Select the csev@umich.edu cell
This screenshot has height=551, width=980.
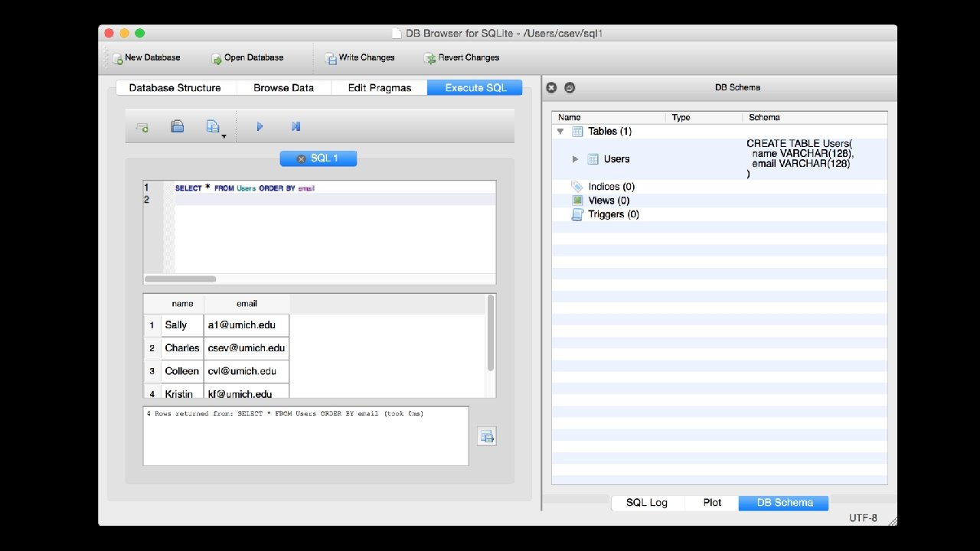pyautogui.click(x=247, y=348)
